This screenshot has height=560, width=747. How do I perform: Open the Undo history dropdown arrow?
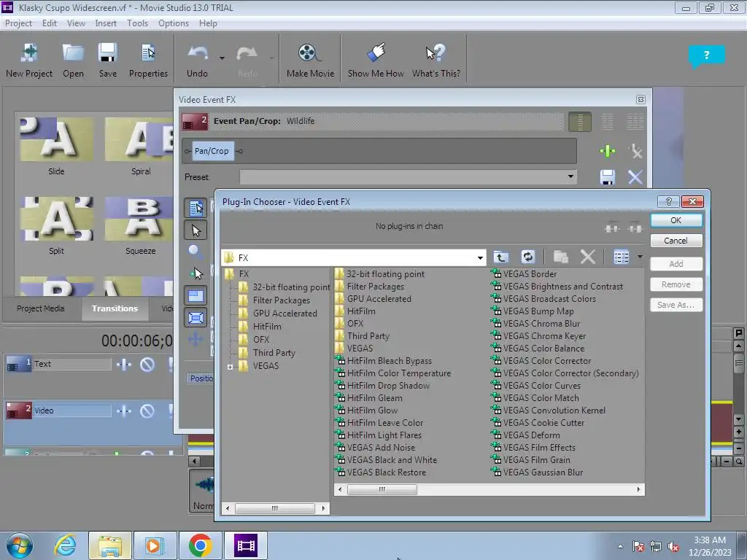pyautogui.click(x=222, y=58)
